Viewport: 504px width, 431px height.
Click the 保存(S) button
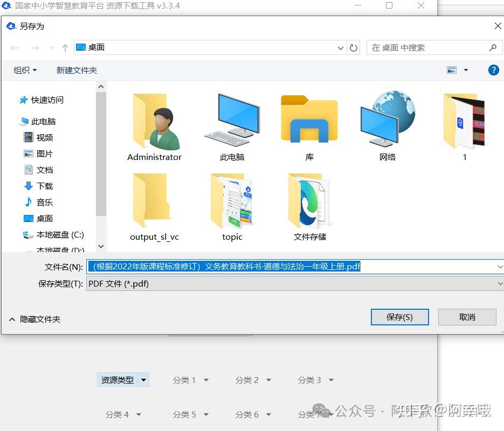pos(399,317)
